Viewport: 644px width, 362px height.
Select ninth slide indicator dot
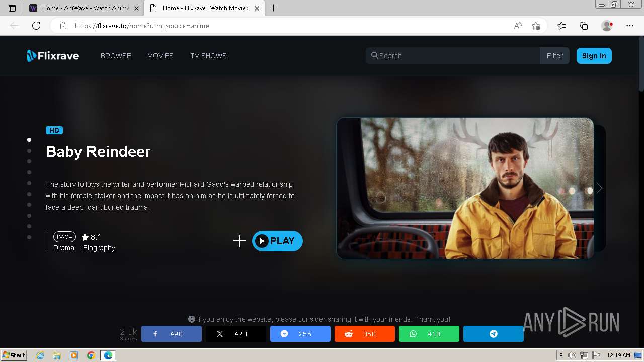[x=29, y=226]
